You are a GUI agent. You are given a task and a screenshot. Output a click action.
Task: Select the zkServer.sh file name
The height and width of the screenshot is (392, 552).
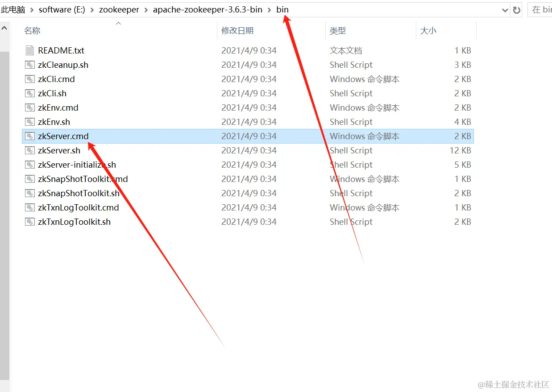(59, 150)
